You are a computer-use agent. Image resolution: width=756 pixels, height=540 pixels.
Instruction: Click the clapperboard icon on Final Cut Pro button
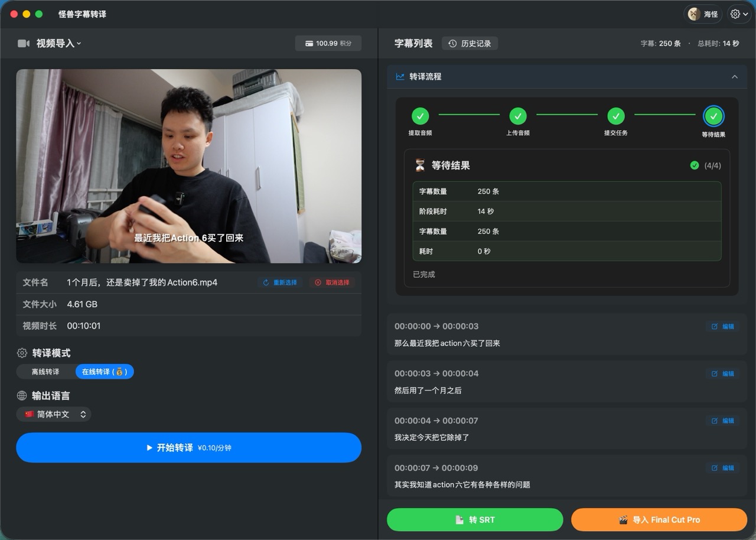[x=623, y=519]
